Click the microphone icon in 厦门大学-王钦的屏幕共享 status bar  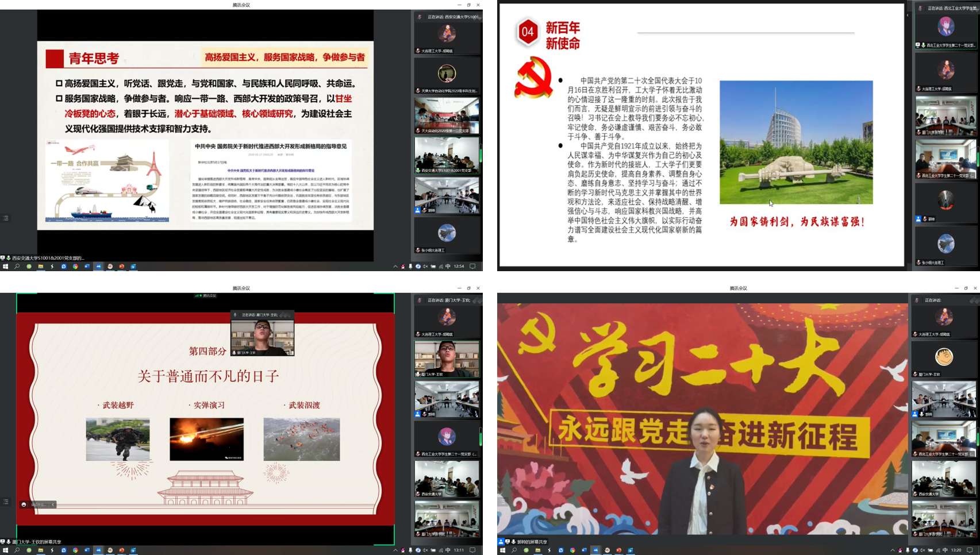coord(9,541)
